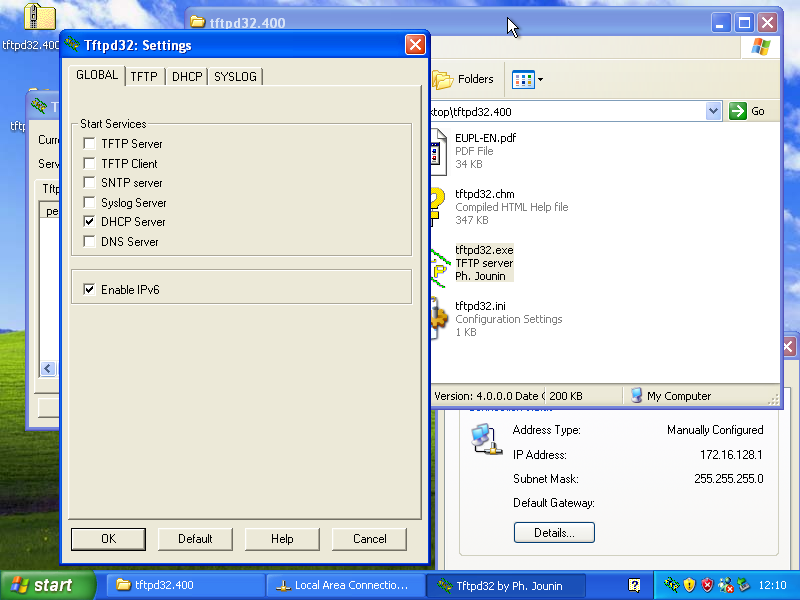Uncheck the DHCP Server service
Viewport: 800px width, 600px height.
coord(90,222)
